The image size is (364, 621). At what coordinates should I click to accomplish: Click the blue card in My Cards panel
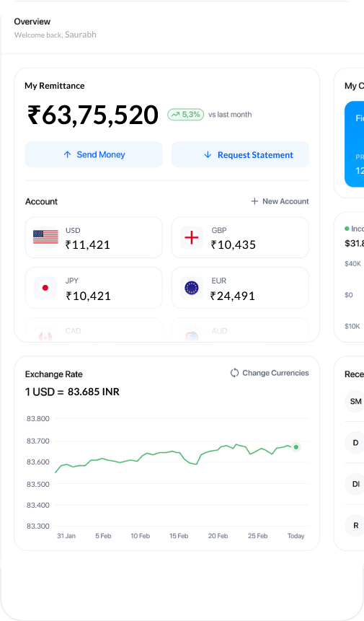point(355,144)
